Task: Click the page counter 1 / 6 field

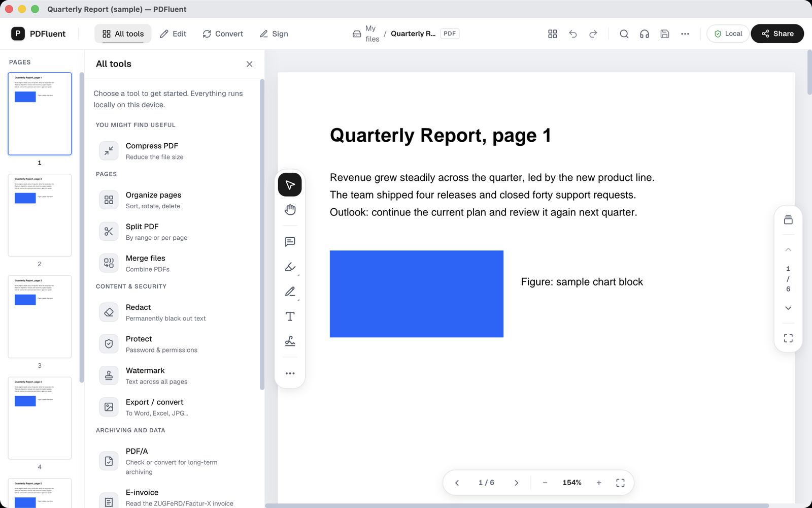Action: 486,483
